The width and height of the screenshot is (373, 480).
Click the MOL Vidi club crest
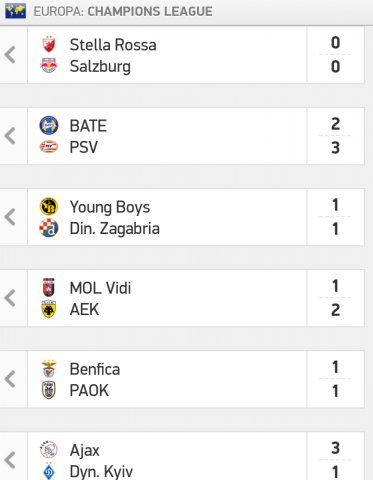[49, 288]
